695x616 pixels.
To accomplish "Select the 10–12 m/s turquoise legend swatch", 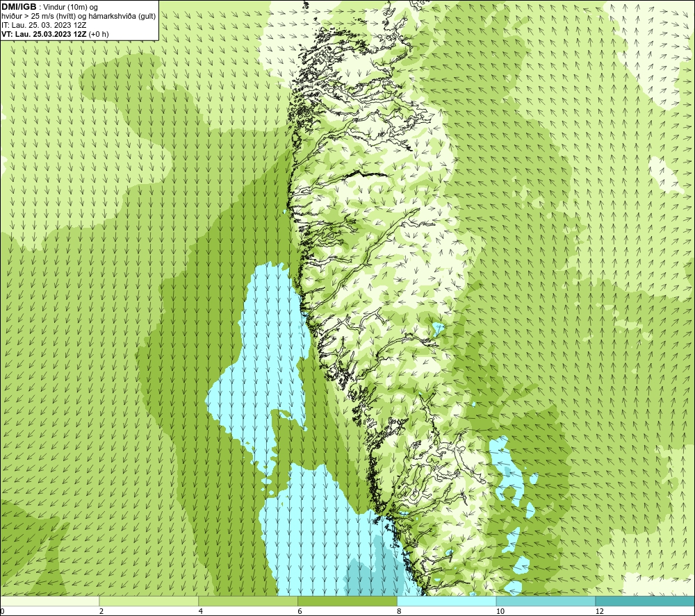I will tap(546, 601).
